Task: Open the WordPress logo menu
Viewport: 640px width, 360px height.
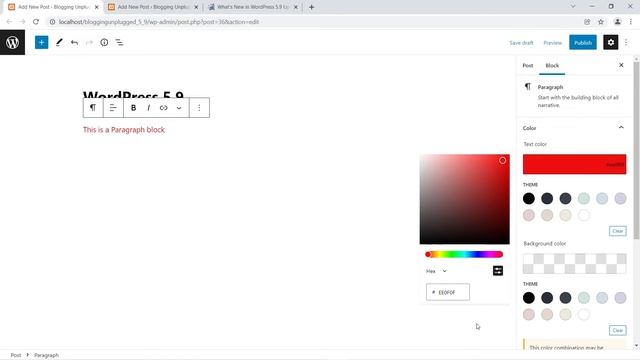Action: (x=12, y=42)
